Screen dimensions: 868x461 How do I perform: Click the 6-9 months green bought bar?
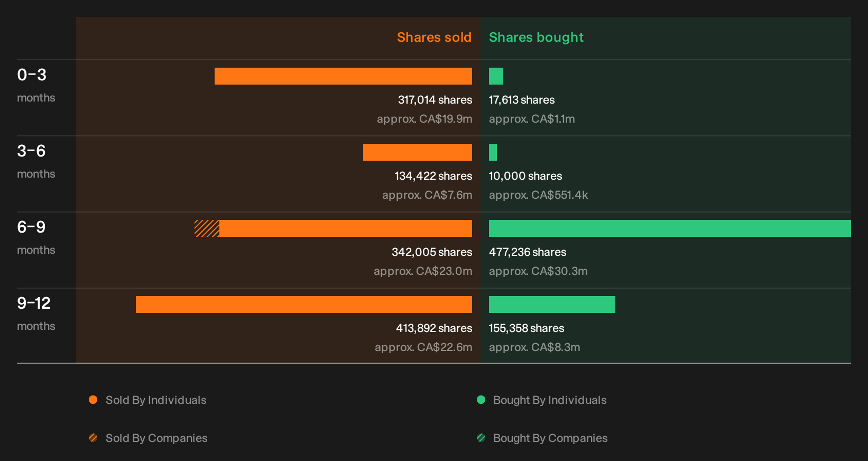point(670,228)
